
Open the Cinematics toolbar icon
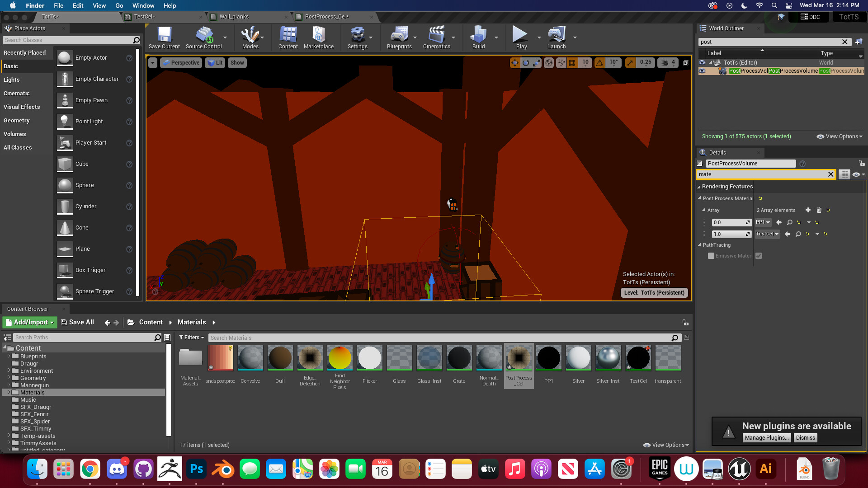click(x=436, y=38)
